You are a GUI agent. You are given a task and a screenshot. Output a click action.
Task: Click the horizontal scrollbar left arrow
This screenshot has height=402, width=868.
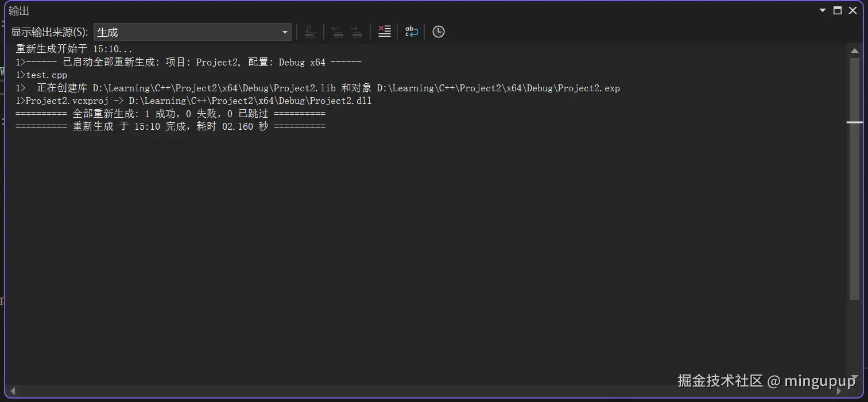[13, 392]
